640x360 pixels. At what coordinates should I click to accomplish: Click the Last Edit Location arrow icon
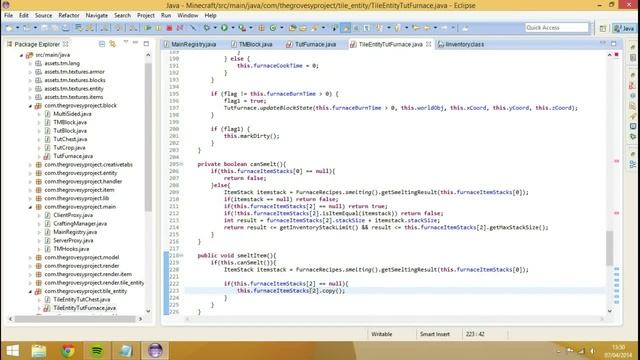click(416, 28)
